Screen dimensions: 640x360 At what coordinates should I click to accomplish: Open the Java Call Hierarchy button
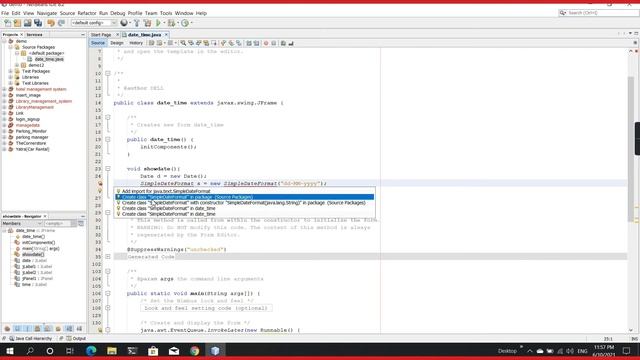(31, 338)
